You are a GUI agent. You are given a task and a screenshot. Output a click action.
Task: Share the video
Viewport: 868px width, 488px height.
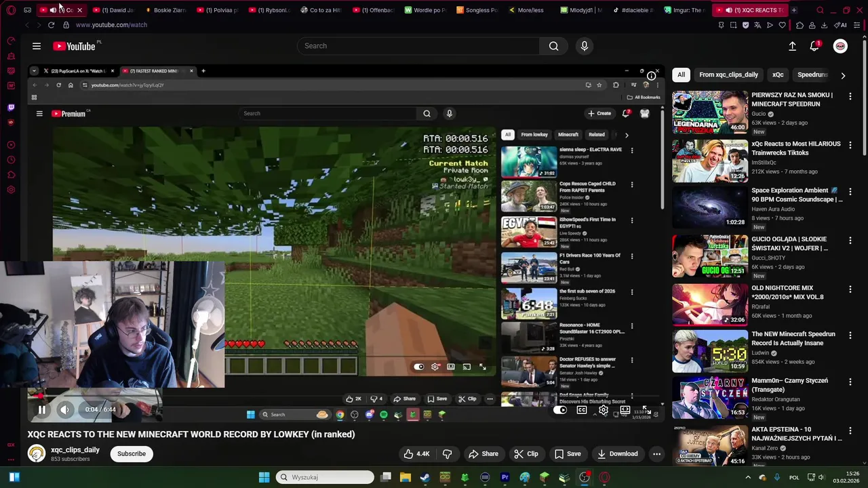(x=484, y=454)
